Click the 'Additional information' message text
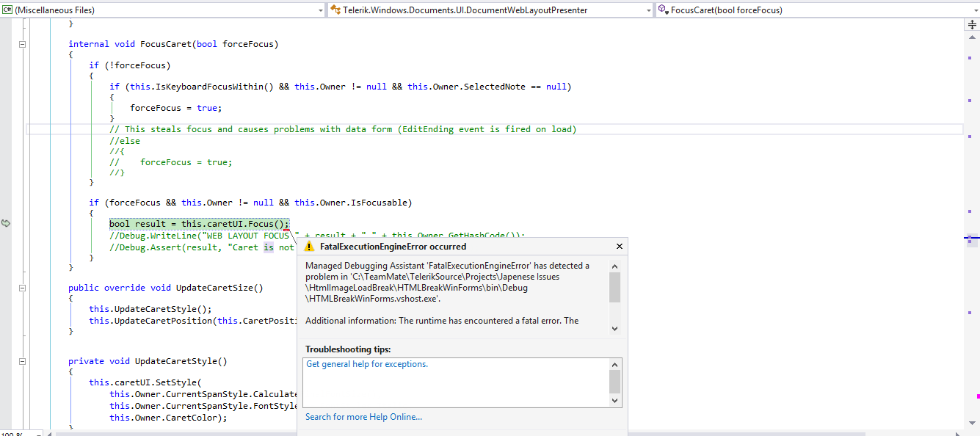This screenshot has height=436, width=980. click(x=442, y=321)
